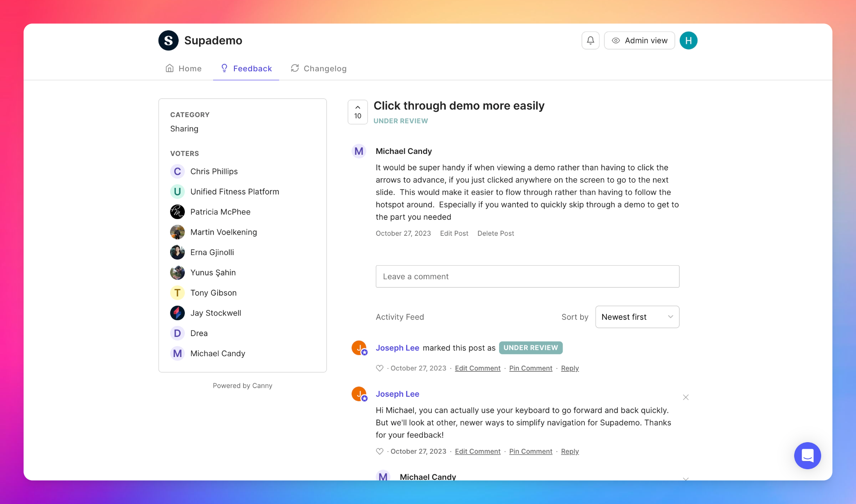This screenshot has width=856, height=504.
Task: Click the Sharing category
Action: click(184, 129)
